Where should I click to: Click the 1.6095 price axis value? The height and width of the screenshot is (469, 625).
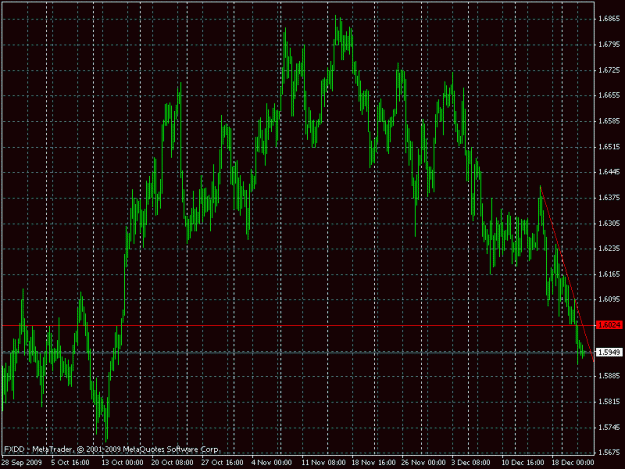coord(609,299)
